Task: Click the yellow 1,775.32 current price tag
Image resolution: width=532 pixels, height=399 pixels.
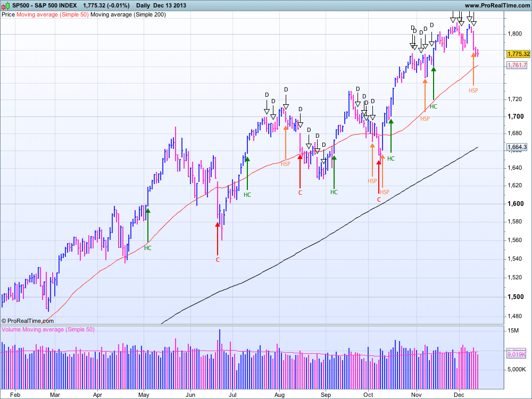Action: click(518, 54)
